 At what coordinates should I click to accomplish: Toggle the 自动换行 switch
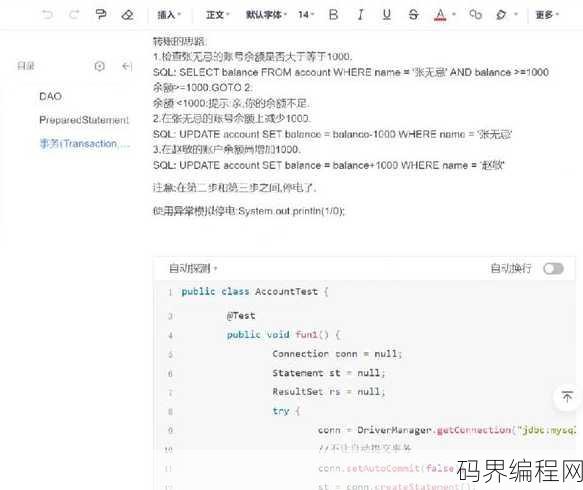click(553, 268)
